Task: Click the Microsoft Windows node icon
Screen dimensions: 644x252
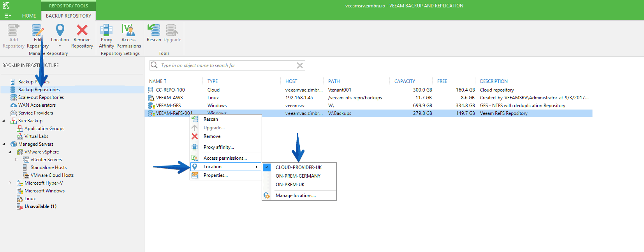Action: pos(20,191)
